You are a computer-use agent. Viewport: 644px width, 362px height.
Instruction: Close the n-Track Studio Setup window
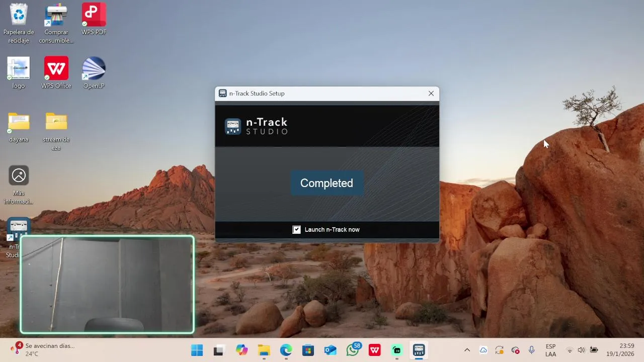(431, 94)
